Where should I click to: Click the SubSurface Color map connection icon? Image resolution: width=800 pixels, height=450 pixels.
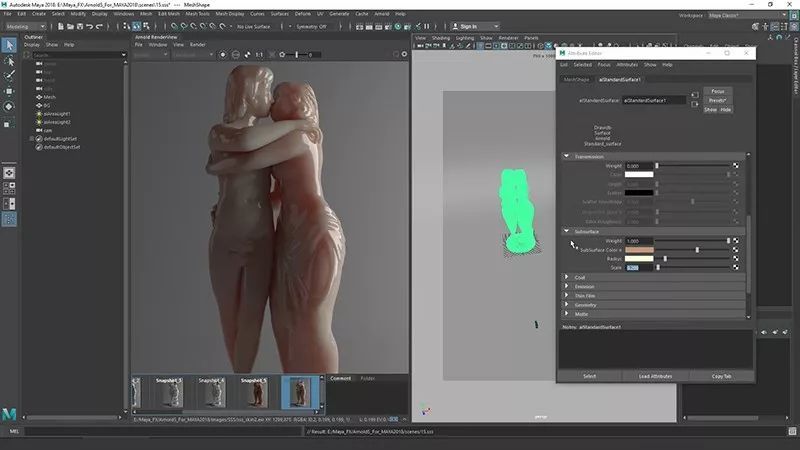click(x=736, y=249)
